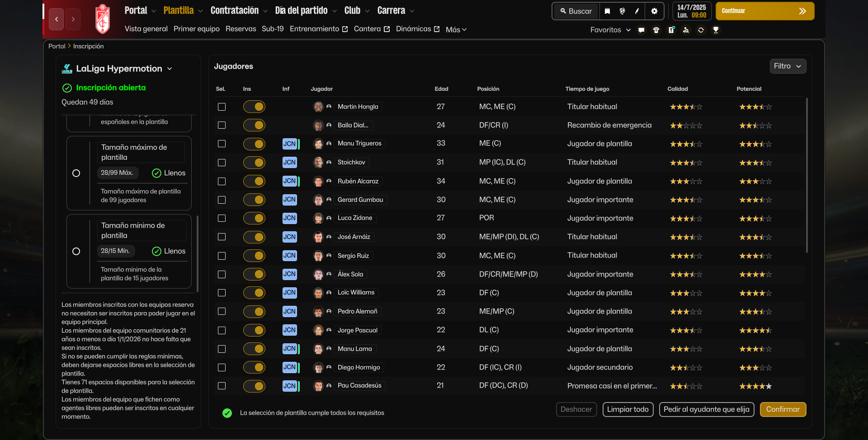
Task: Switch to the Sub-19 tab
Action: click(273, 29)
